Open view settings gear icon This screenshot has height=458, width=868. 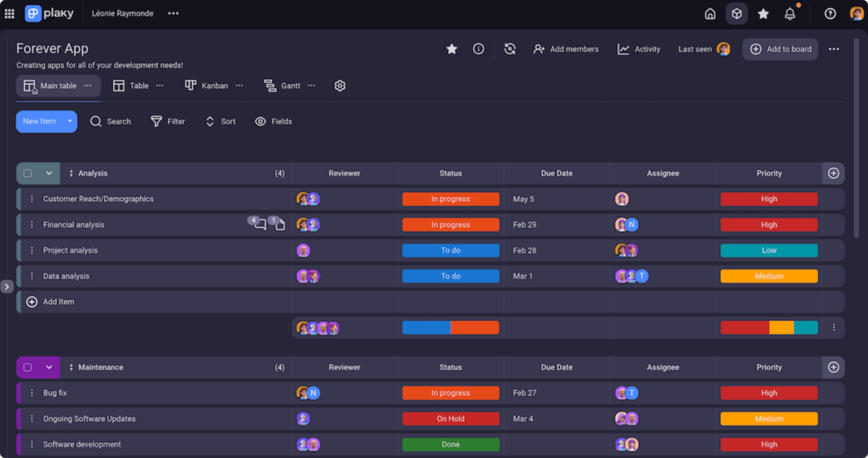click(340, 86)
